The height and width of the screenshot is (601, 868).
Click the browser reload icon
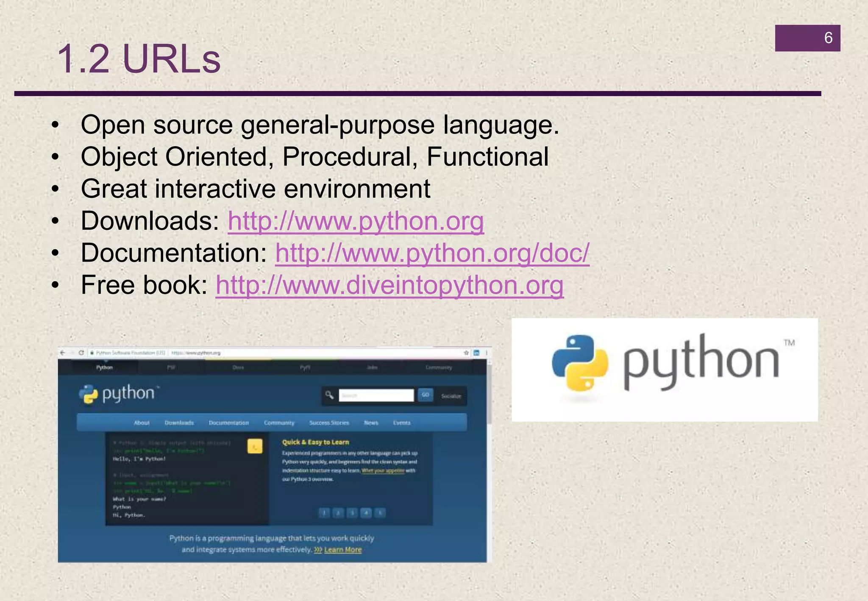click(x=81, y=353)
